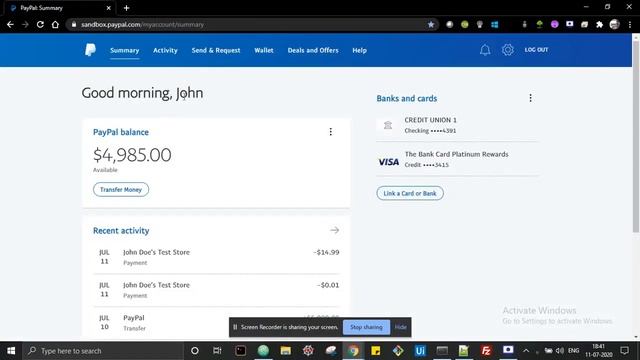Open Sticky Notes from taskbar

[376, 351]
